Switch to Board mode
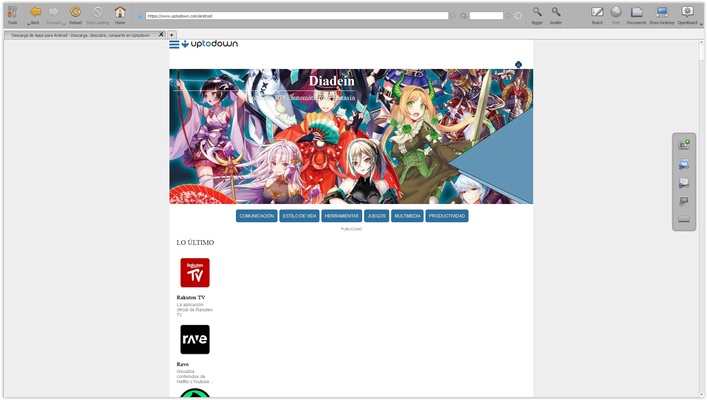 pos(597,12)
